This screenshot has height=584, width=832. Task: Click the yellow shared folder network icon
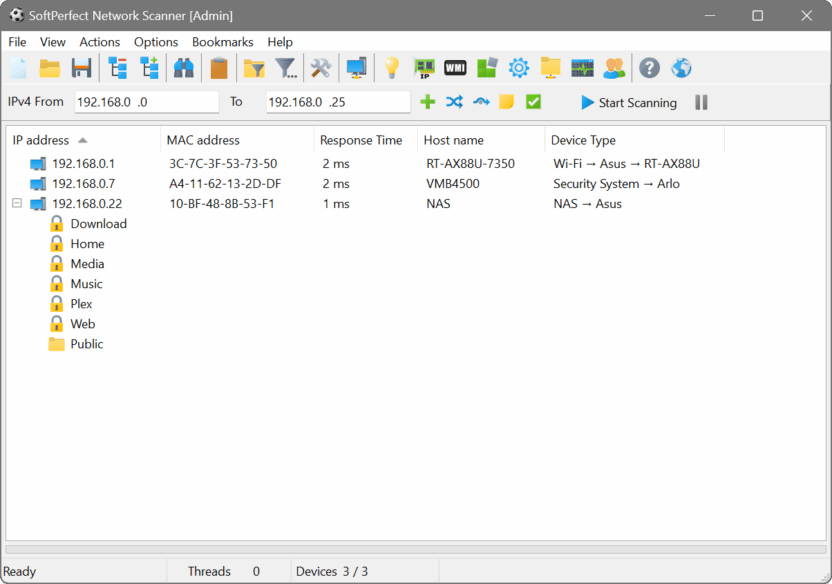(550, 68)
